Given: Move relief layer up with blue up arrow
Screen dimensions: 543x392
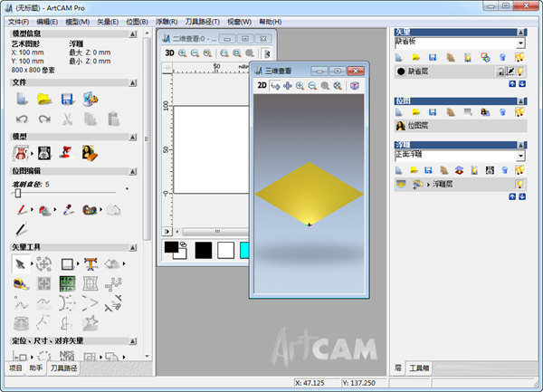Looking at the screenshot, I should (512, 196).
